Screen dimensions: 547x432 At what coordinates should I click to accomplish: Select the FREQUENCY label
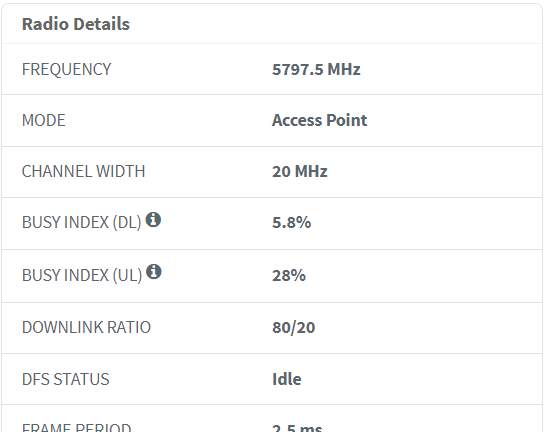66,69
